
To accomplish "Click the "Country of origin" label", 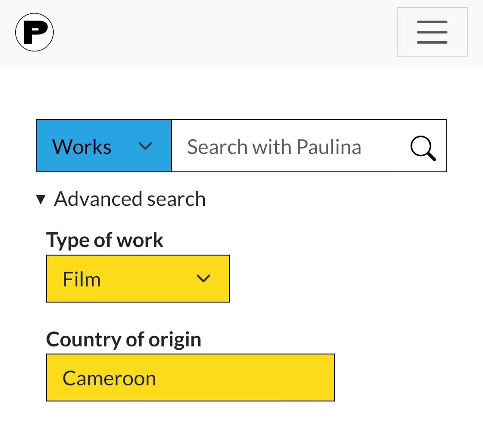I will pyautogui.click(x=124, y=339).
